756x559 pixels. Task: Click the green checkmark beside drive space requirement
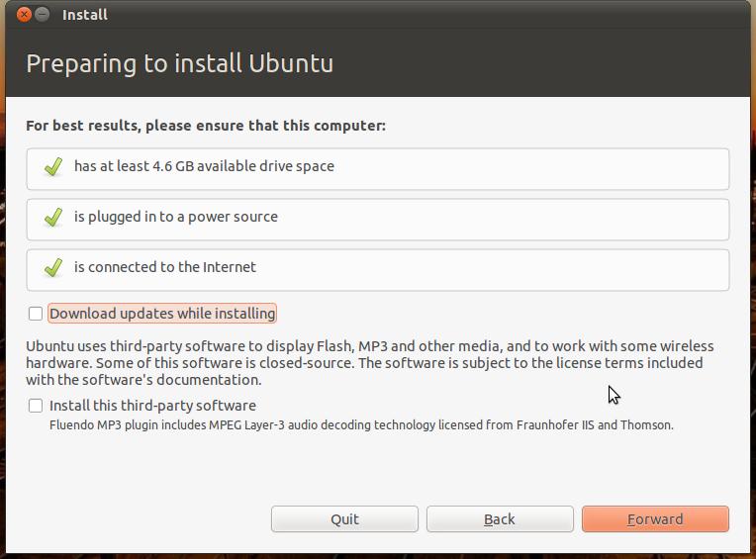point(53,167)
